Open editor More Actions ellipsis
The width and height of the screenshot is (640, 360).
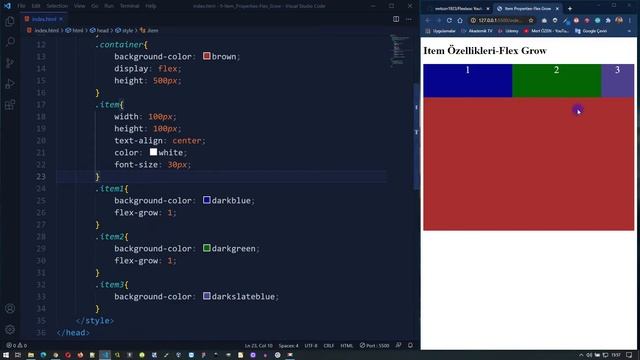tap(409, 19)
